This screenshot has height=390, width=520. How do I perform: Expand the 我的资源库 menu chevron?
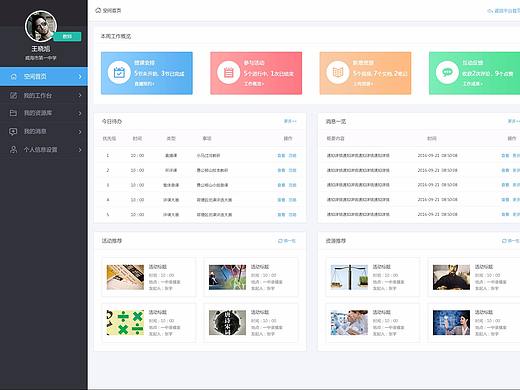click(x=80, y=113)
